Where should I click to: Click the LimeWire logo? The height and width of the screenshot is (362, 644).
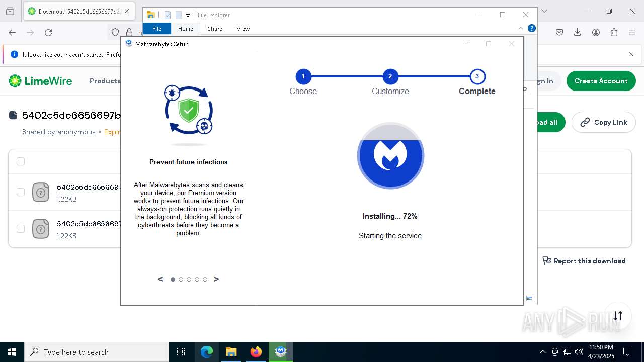click(x=40, y=81)
